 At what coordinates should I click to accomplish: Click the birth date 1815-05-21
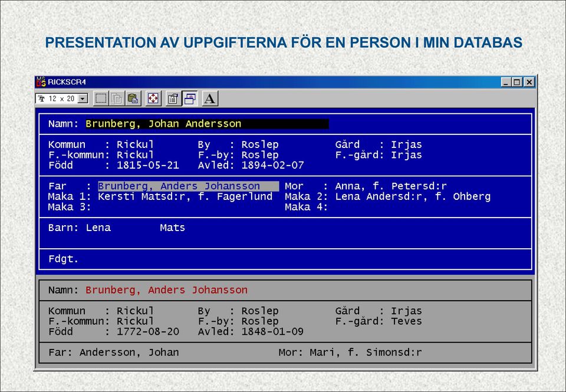click(148, 165)
